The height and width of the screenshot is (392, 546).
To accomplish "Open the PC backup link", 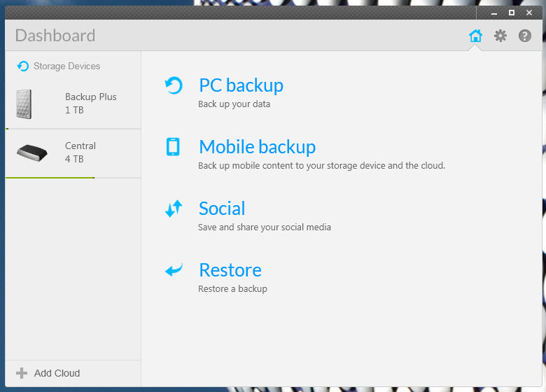I will [x=241, y=85].
